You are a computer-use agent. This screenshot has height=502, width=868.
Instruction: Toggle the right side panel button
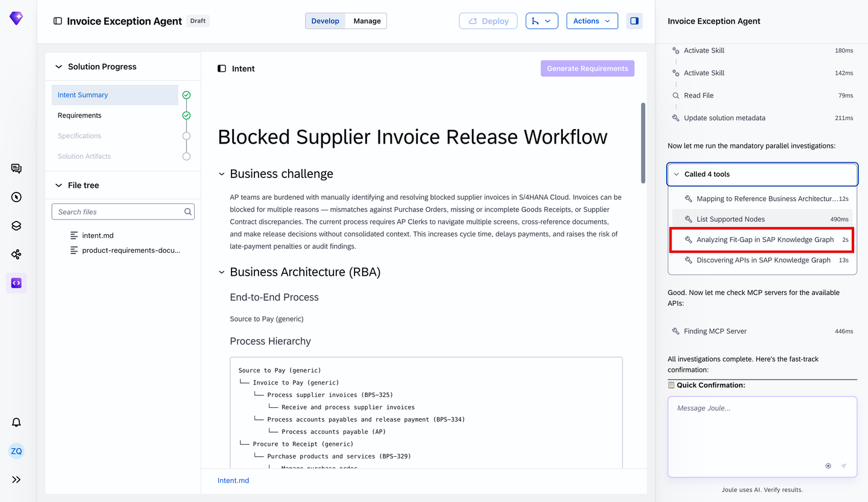[x=634, y=21]
